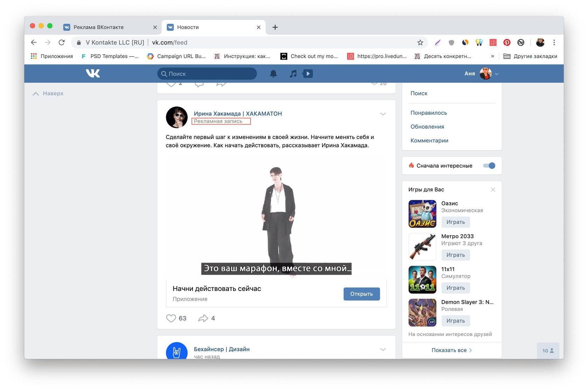Click the Pinterest extension icon

(507, 42)
